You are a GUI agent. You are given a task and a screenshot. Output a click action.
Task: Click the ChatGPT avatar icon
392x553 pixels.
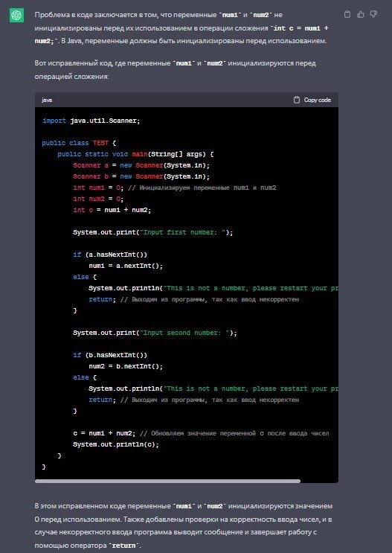coord(16,16)
